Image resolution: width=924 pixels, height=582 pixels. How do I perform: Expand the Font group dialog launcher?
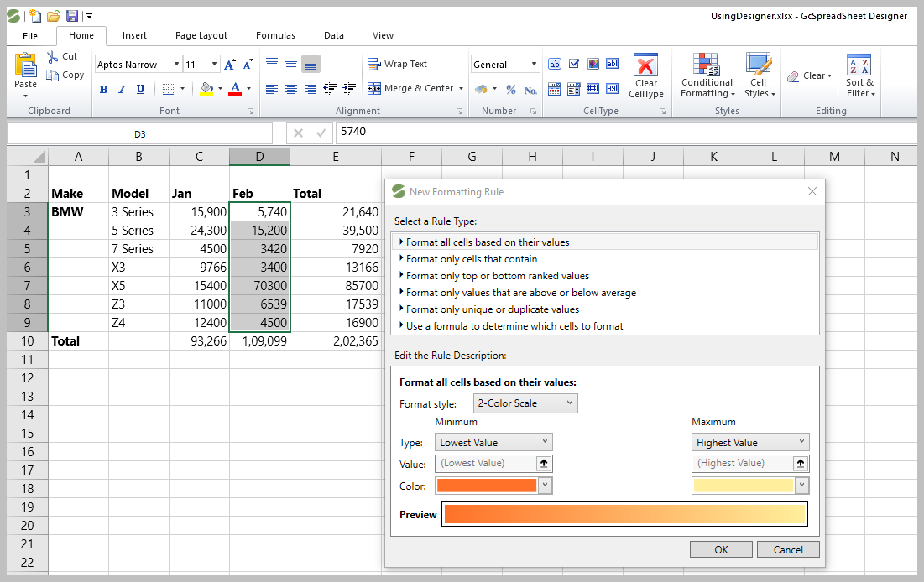pyautogui.click(x=250, y=112)
